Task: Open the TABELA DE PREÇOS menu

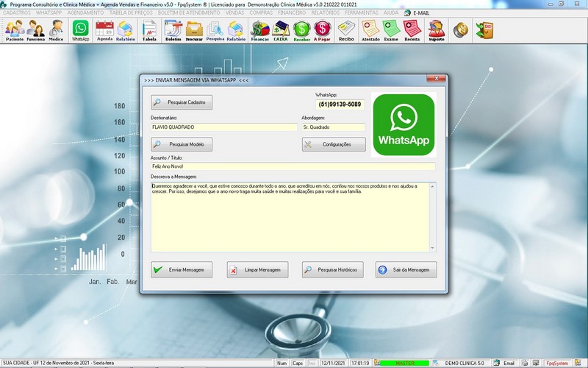Action: tap(131, 13)
